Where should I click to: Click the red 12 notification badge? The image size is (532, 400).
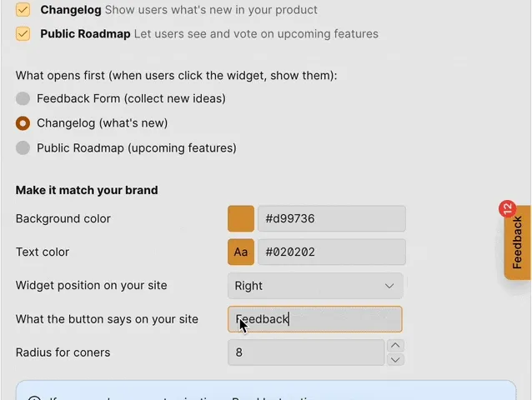pyautogui.click(x=506, y=209)
